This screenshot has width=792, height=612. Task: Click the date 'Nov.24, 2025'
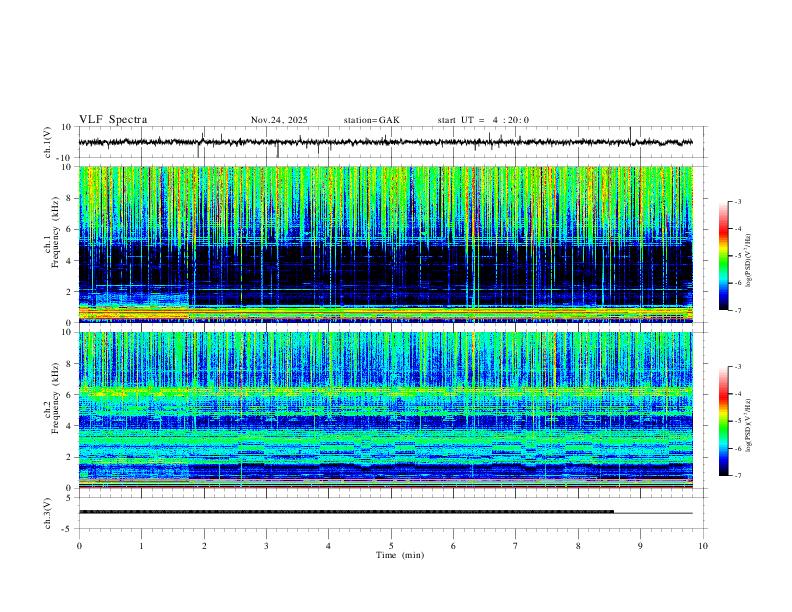coord(279,120)
